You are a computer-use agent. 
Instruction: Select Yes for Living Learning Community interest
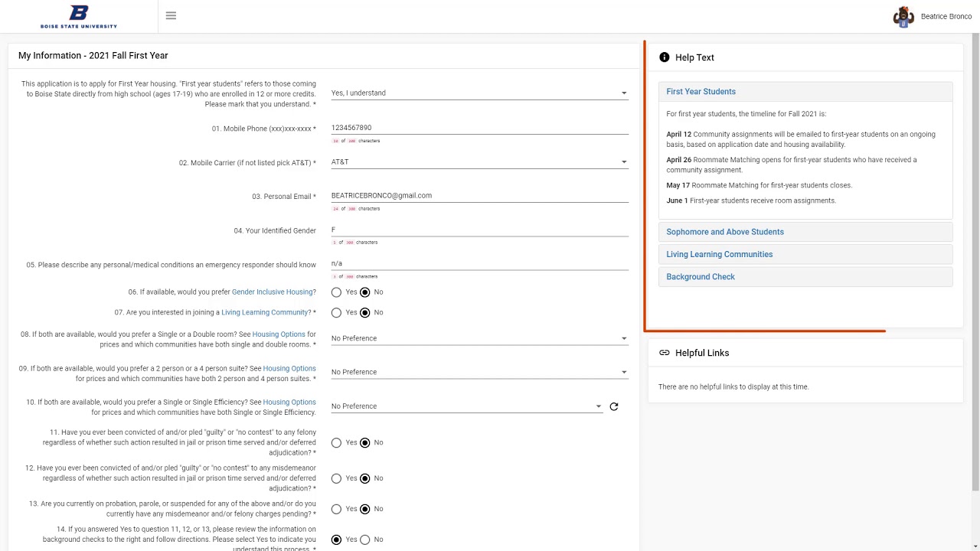click(336, 313)
